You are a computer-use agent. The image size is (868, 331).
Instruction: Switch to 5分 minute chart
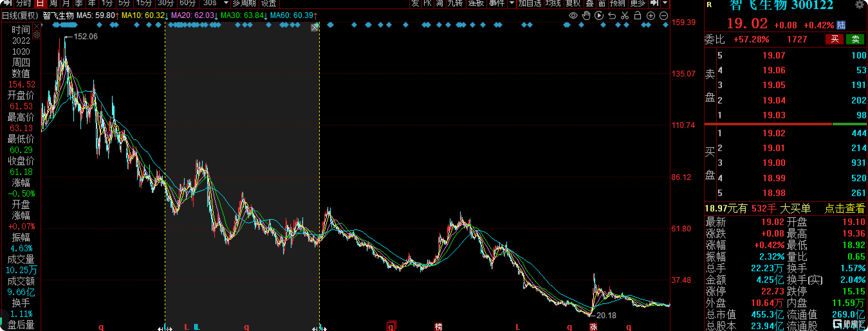[x=124, y=3]
